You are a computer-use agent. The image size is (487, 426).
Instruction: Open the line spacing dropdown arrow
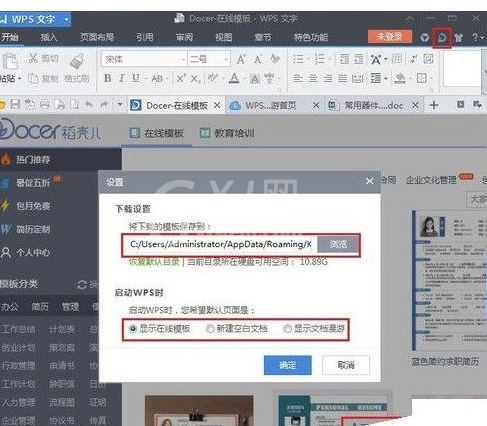coord(386,79)
